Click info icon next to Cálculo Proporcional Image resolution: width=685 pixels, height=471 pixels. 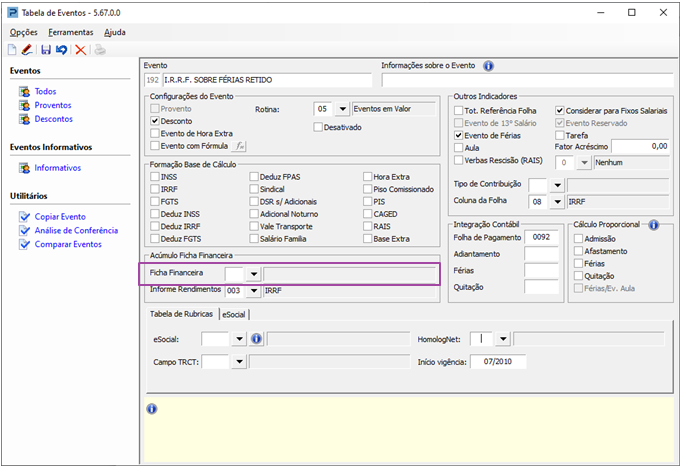[x=654, y=225]
